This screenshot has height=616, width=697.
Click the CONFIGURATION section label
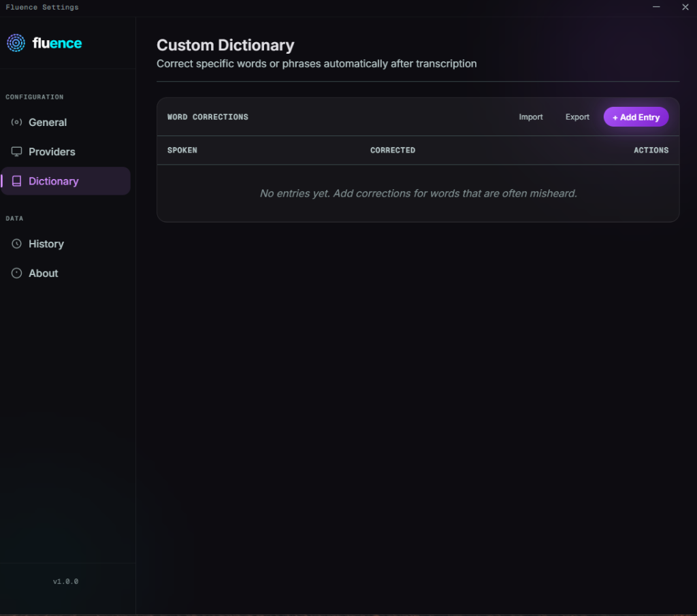click(34, 97)
